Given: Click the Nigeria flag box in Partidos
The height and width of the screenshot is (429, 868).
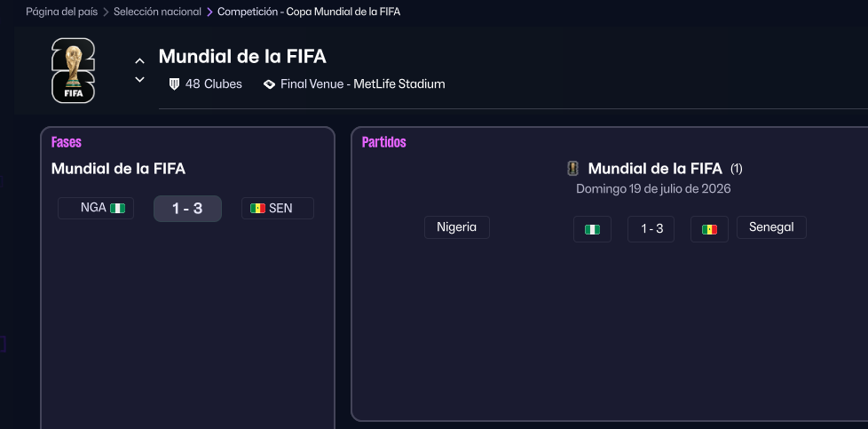Looking at the screenshot, I should coord(592,229).
